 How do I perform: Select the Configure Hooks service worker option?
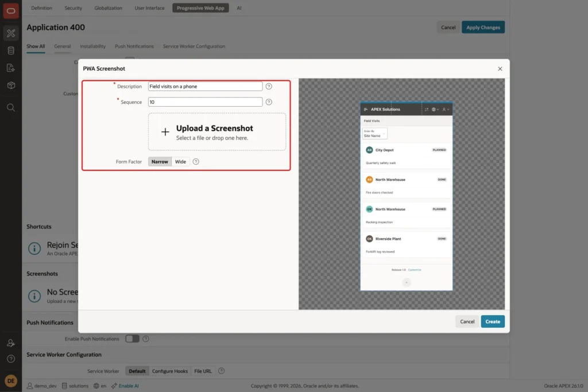click(x=170, y=371)
